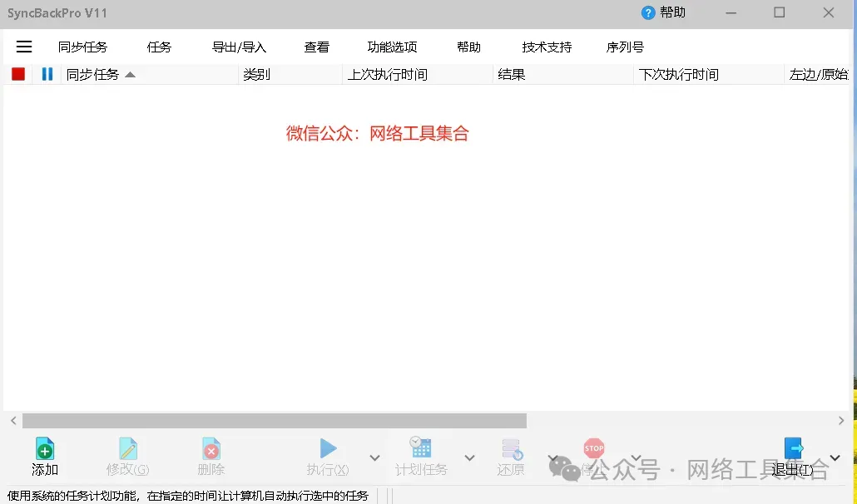Click the blue question-mark help icon
The height and width of the screenshot is (504, 857).
pyautogui.click(x=647, y=13)
